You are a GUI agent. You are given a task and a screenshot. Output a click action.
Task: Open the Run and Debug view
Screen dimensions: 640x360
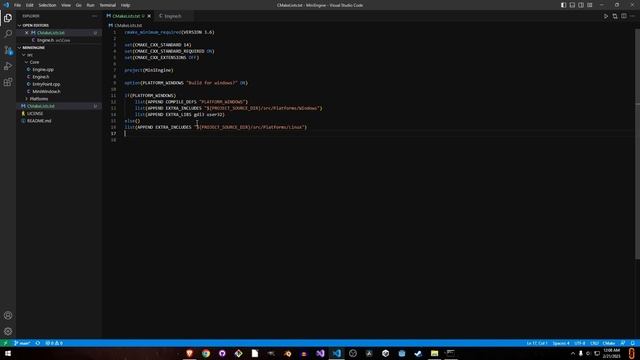click(x=8, y=66)
